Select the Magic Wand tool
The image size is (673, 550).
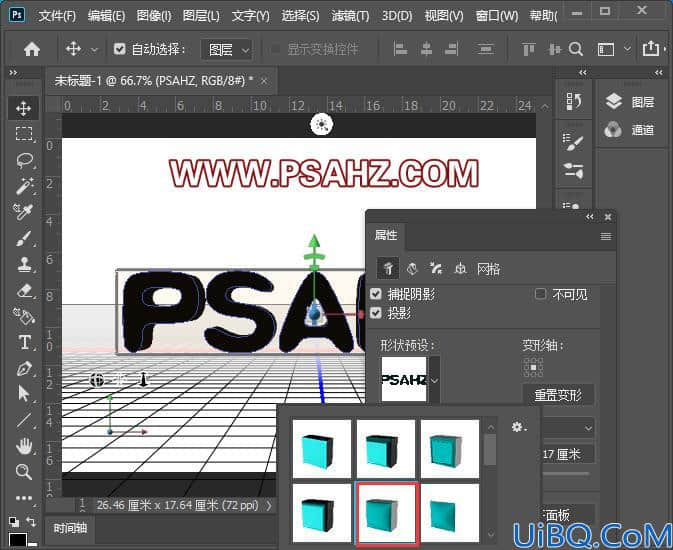pos(24,185)
